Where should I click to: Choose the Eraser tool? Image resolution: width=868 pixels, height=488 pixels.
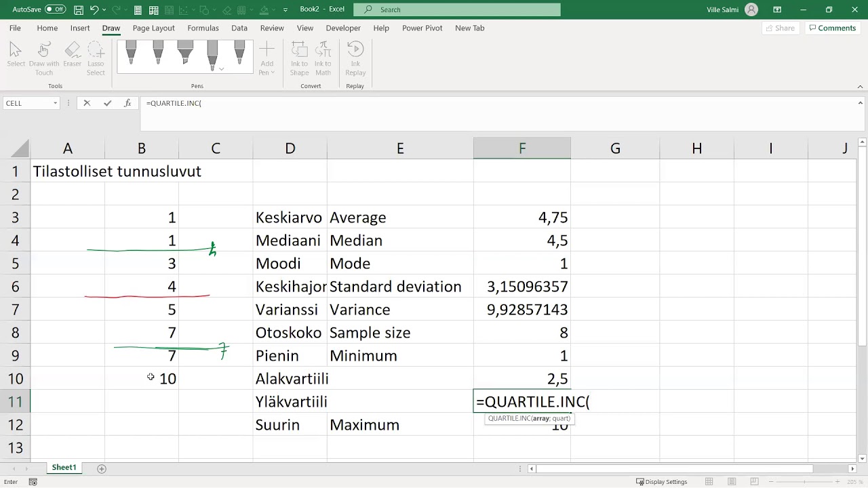pos(72,55)
